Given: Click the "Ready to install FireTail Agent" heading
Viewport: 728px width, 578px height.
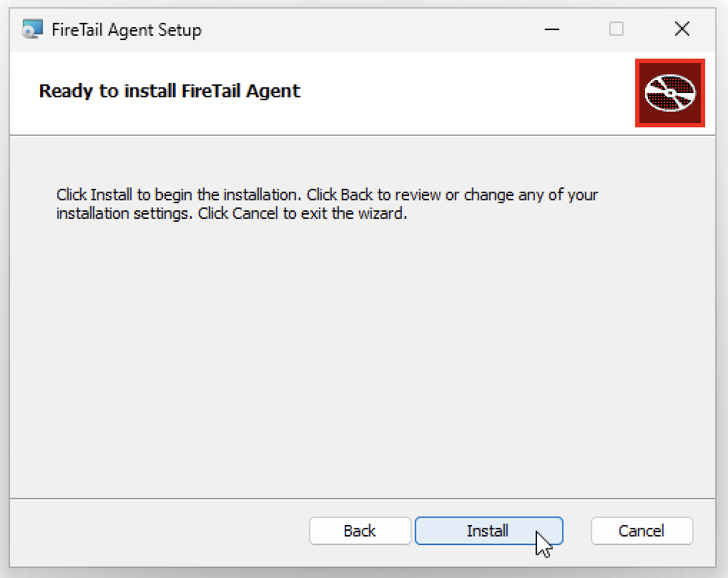Looking at the screenshot, I should click(x=169, y=92).
